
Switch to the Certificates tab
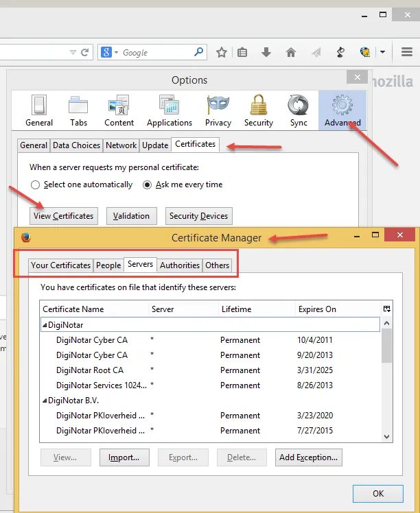(x=195, y=144)
